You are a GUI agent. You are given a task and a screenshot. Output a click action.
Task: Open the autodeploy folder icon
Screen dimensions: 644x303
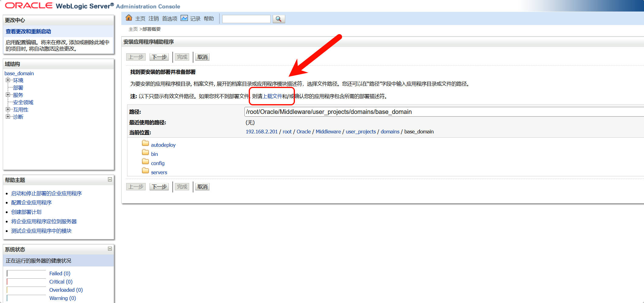tap(146, 143)
